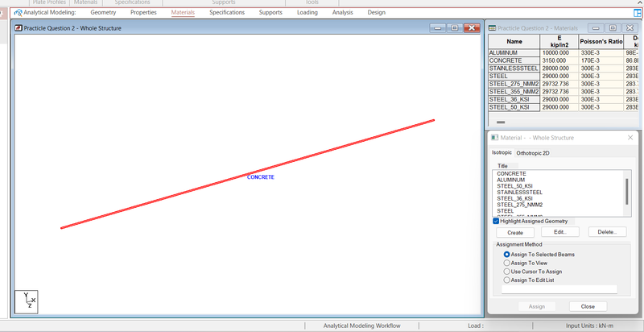This screenshot has width=644, height=332.
Task: Open the Properties workflow tab
Action: click(143, 12)
